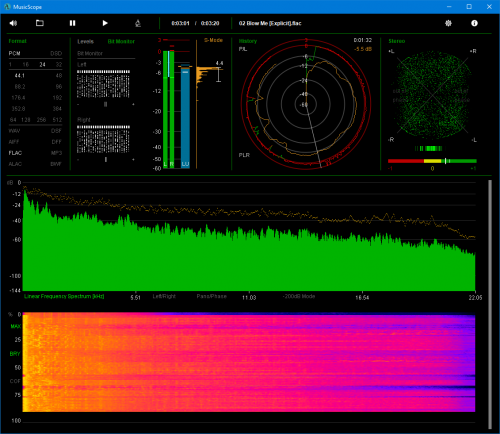Image resolution: width=500 pixels, height=434 pixels.
Task: Click the MusicScope app logo in title bar
Action: coord(7,7)
